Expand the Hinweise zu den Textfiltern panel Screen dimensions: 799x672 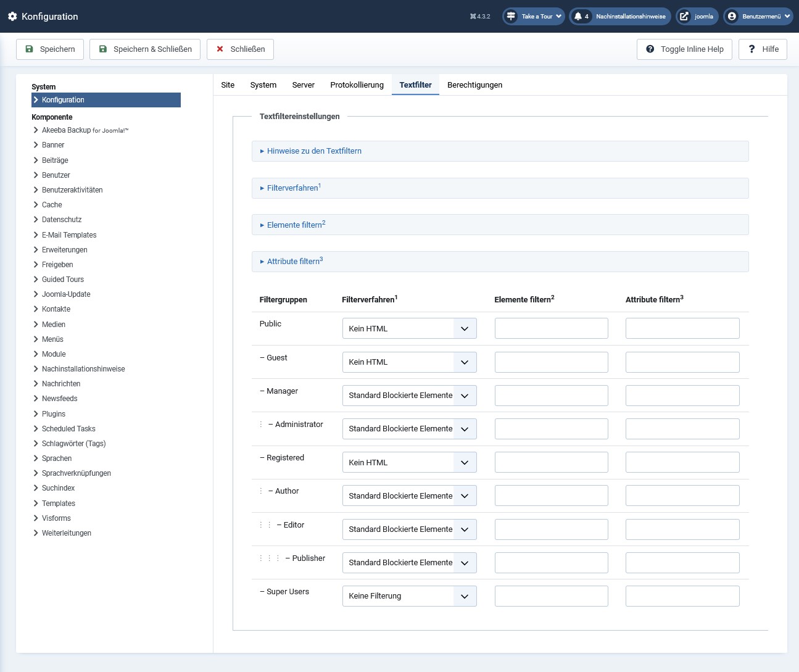pyautogui.click(x=313, y=151)
